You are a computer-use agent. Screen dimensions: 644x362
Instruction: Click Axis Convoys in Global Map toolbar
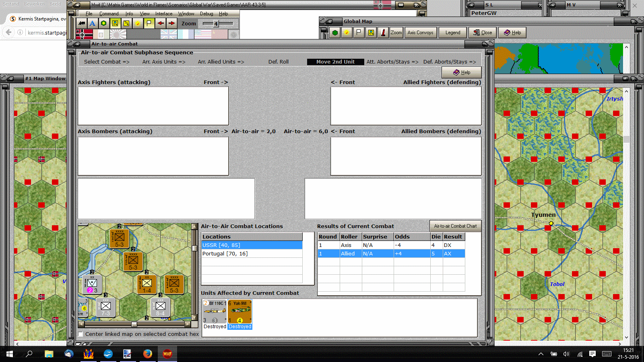420,33
